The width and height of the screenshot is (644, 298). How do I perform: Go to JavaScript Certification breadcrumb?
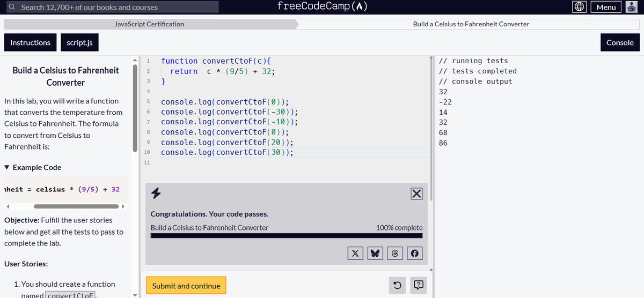pos(149,24)
